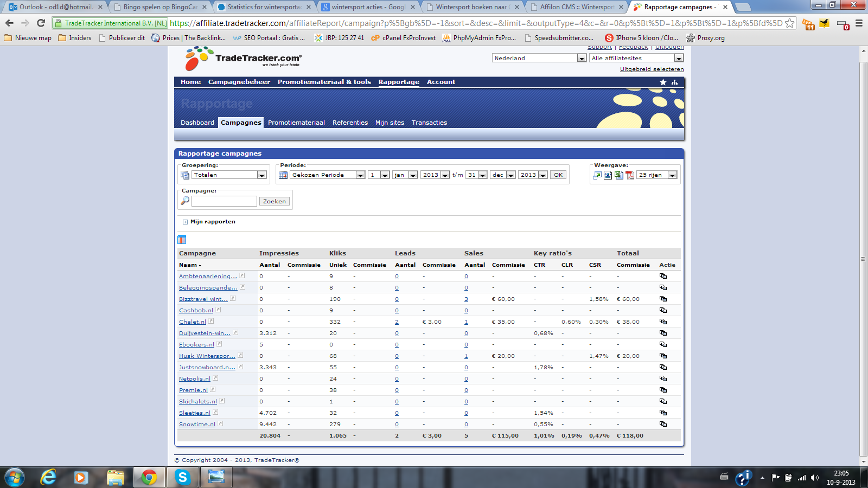Viewport: 868px width, 488px height.
Task: Open the 25 rijen rows dropdown
Action: tap(657, 175)
